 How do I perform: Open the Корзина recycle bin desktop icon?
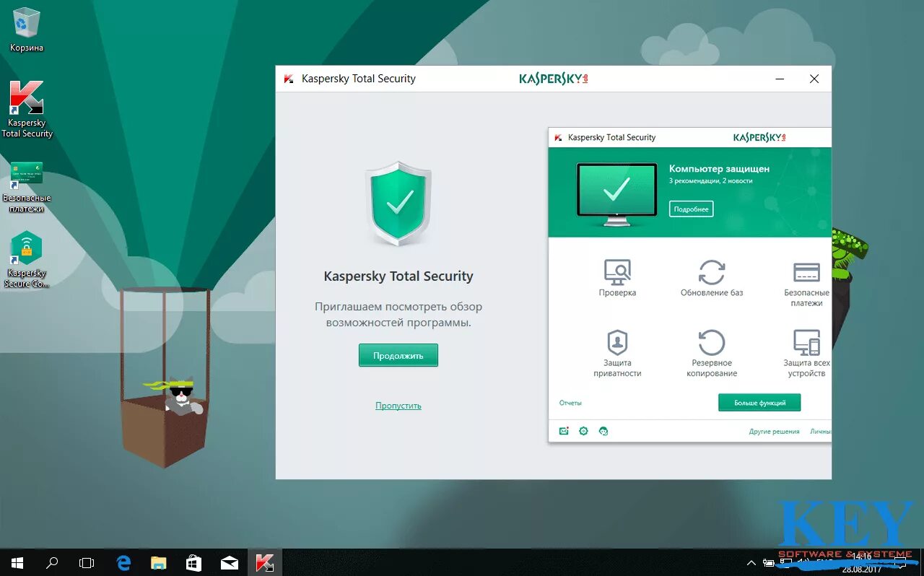(27, 30)
